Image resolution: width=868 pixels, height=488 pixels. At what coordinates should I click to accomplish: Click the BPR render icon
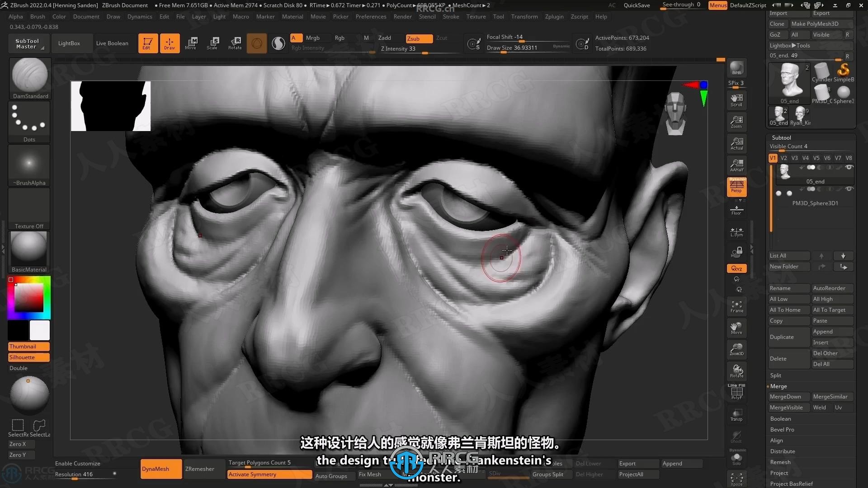pyautogui.click(x=736, y=68)
